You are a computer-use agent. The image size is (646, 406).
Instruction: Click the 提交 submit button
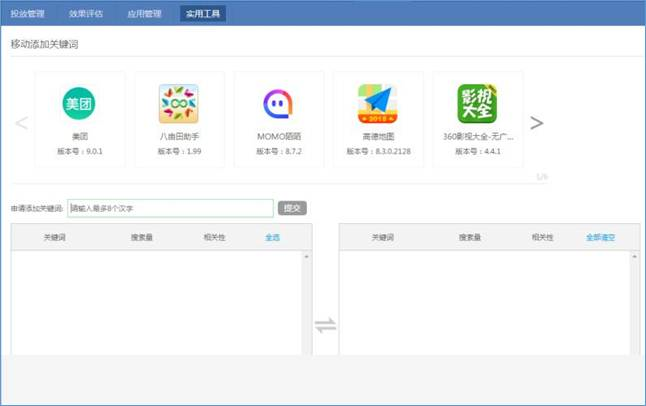click(292, 208)
